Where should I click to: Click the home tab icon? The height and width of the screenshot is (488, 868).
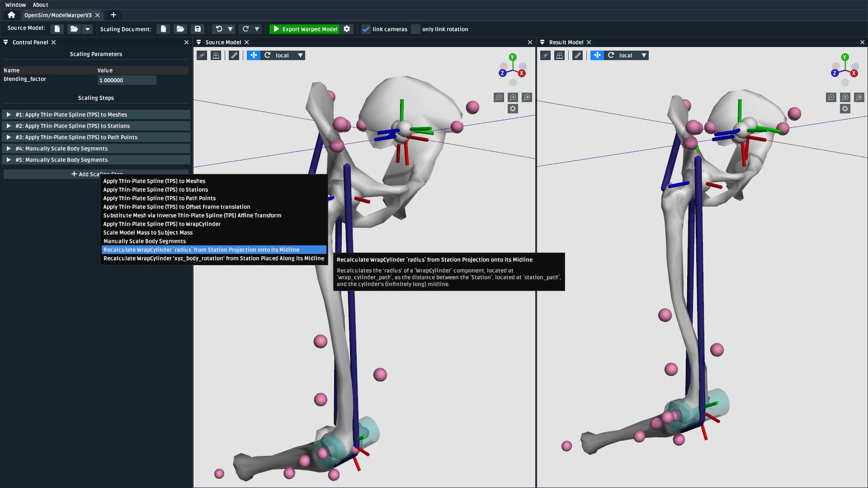11,15
